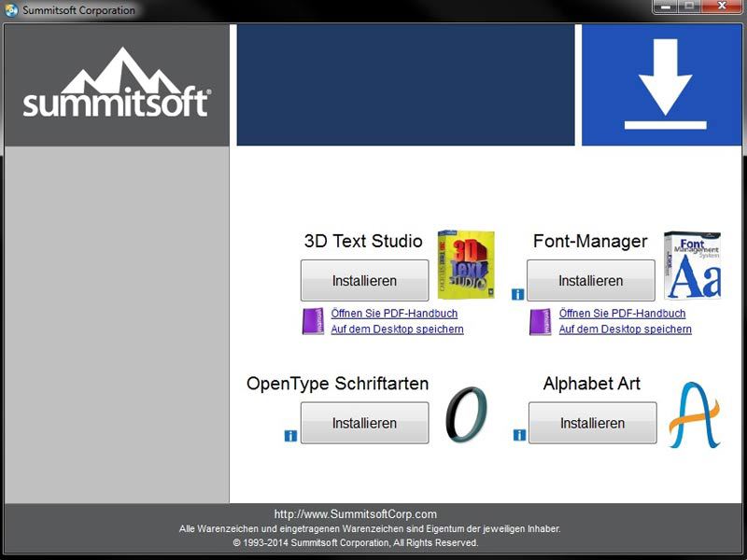
Task: Click the Summitsoft mountain logo
Action: pyautogui.click(x=117, y=84)
